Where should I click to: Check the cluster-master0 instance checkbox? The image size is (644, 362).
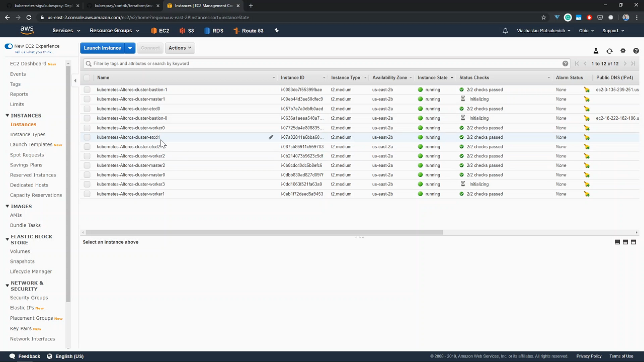click(x=87, y=175)
